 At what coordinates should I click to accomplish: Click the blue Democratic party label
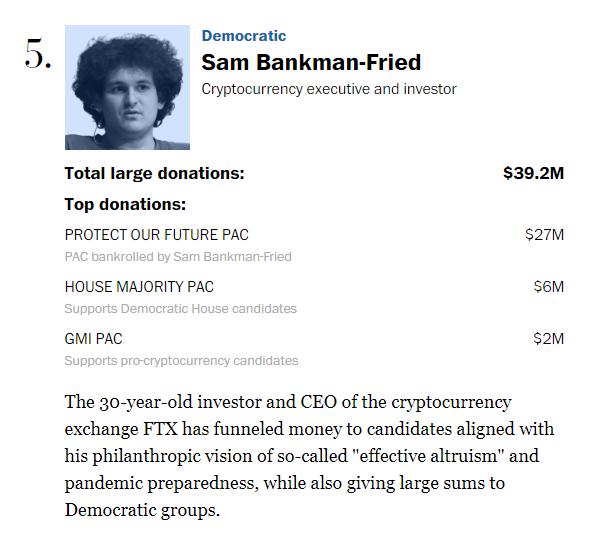[244, 36]
